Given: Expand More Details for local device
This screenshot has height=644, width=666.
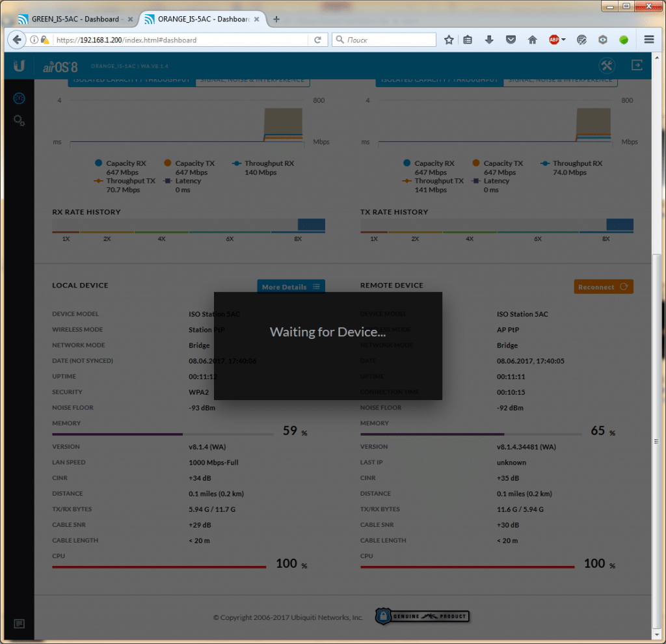Looking at the screenshot, I should pos(291,287).
